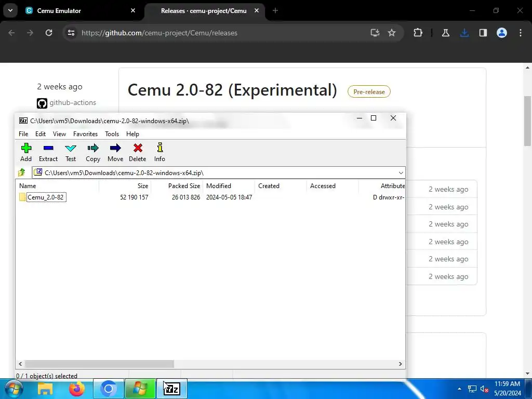Switch to the Cemu Emulator tab
This screenshot has height=399, width=532.
(81, 11)
